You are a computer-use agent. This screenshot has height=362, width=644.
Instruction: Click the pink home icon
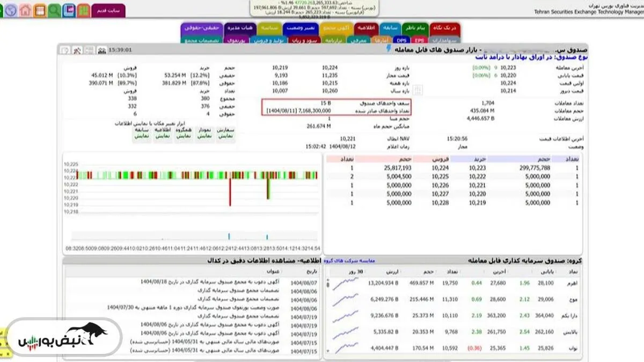pyautogui.click(x=25, y=10)
